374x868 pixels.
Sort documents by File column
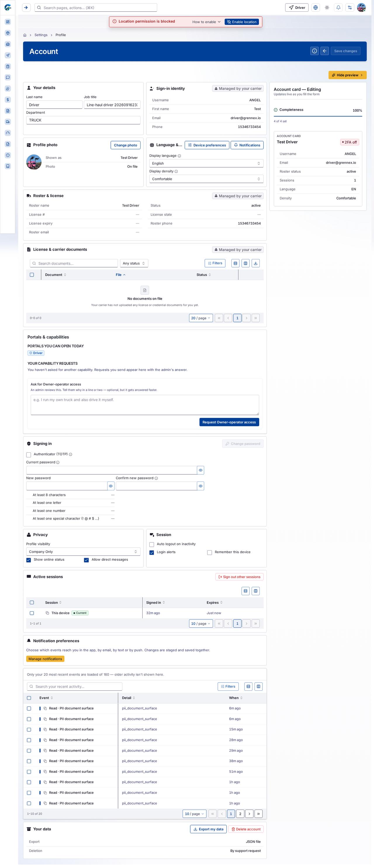click(120, 275)
